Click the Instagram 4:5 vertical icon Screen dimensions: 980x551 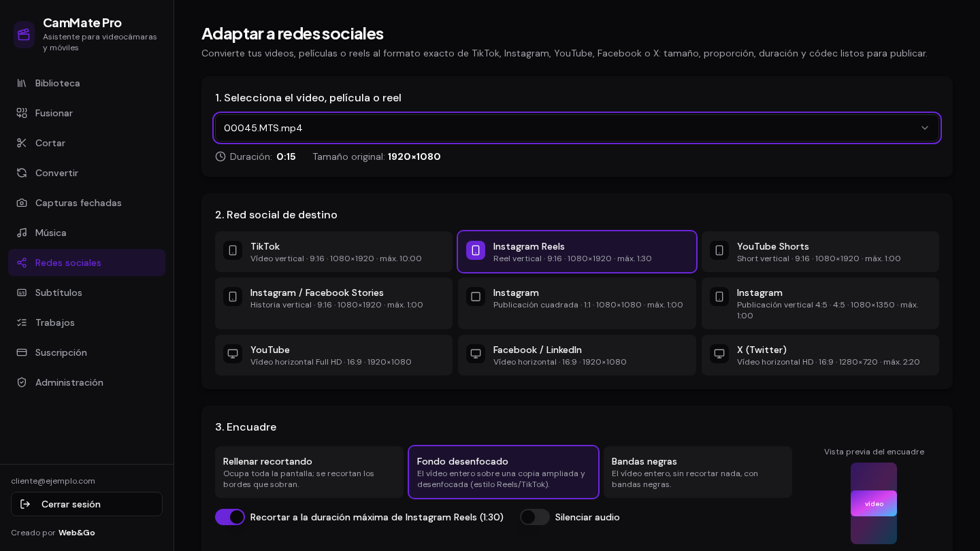point(719,297)
